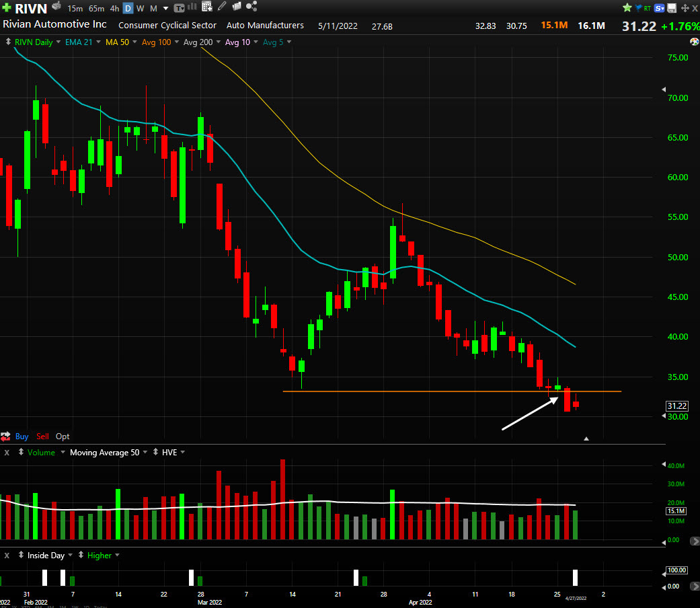Open the blue S dropdown

pos(660,8)
